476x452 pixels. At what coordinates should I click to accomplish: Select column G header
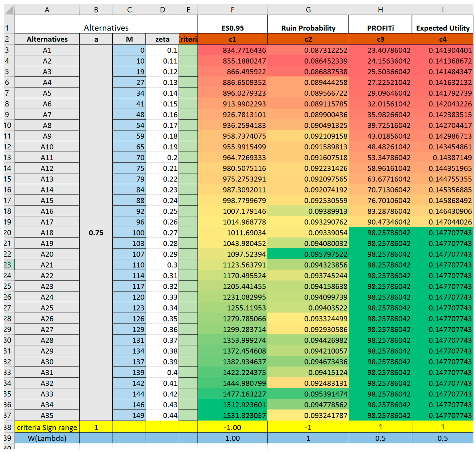tap(308, 10)
